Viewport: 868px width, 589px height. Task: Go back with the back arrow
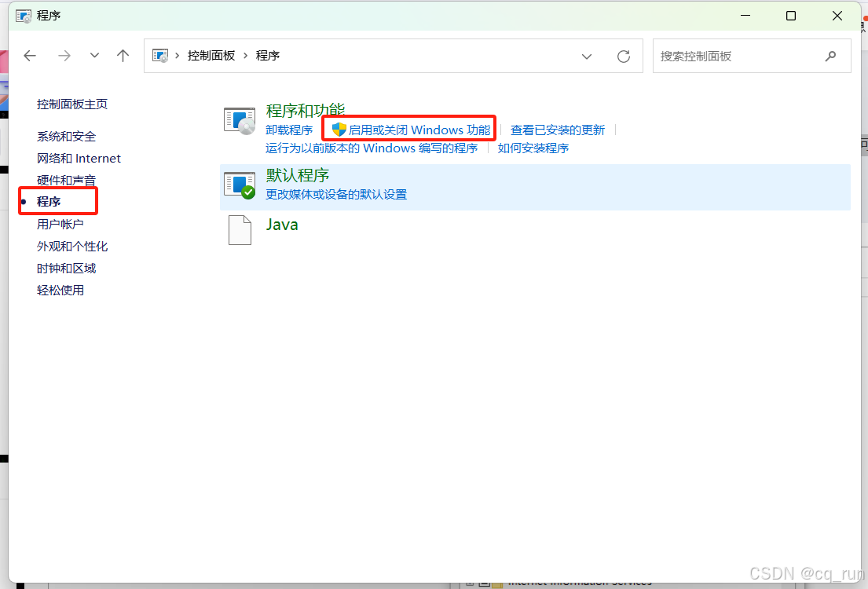coord(30,55)
